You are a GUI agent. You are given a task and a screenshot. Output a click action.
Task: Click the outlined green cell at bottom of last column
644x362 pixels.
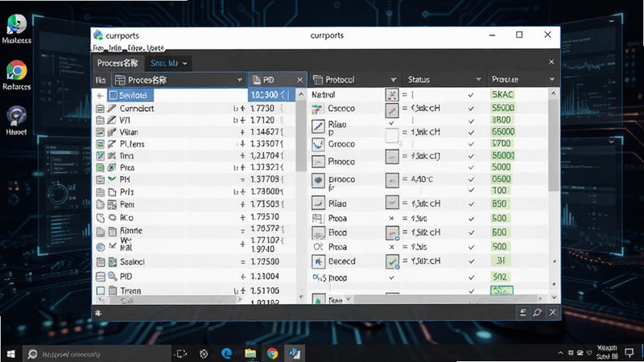coord(502,290)
